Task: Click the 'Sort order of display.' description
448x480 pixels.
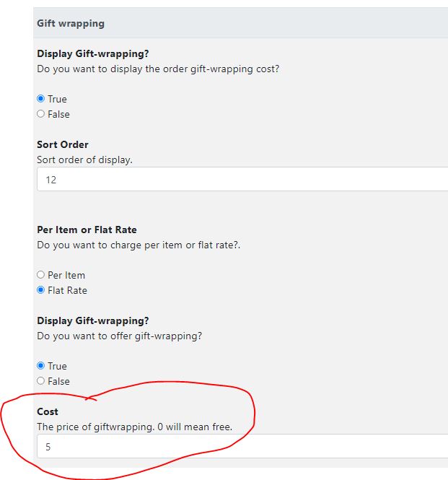Action: click(84, 160)
